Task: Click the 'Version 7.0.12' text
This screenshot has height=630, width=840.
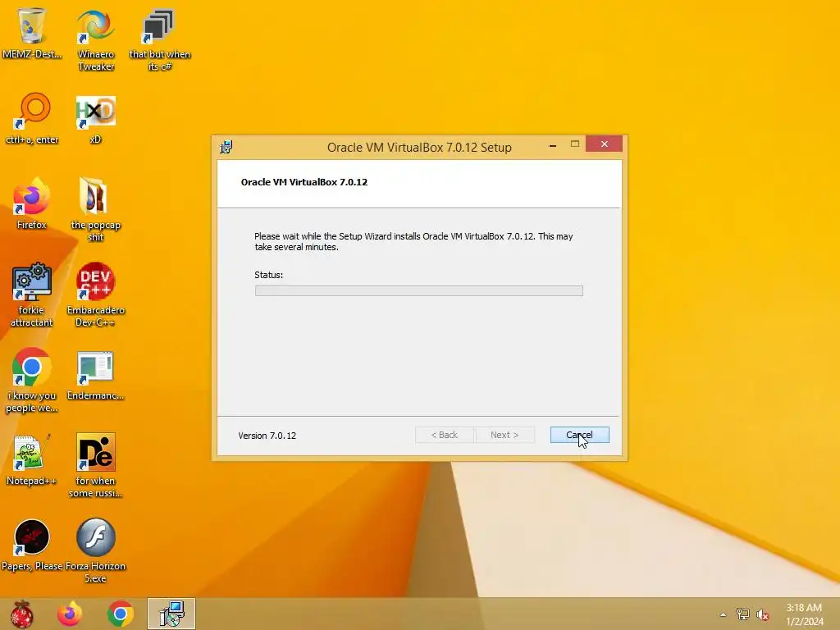Action: [267, 436]
